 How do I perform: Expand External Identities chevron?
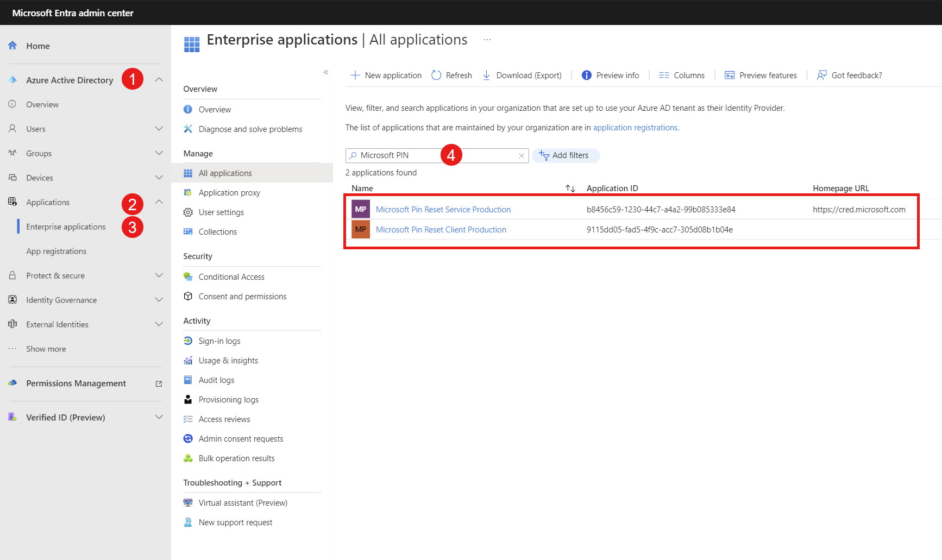tap(159, 324)
